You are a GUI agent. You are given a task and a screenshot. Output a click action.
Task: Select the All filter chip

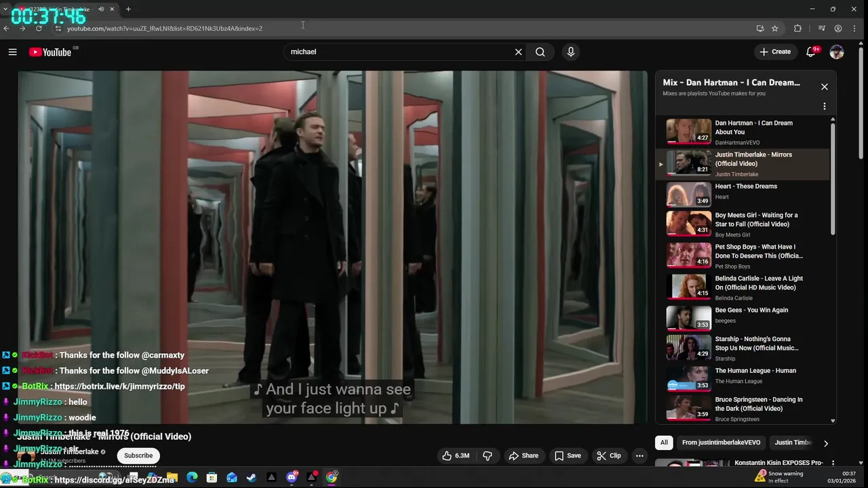(664, 443)
